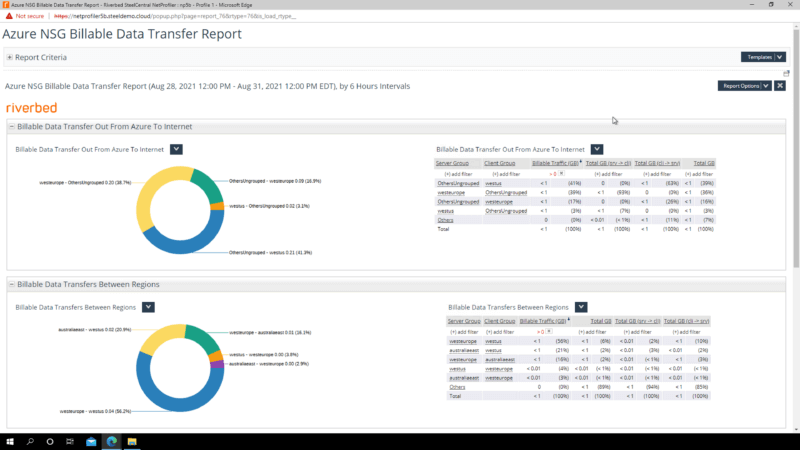Switch to Microsoft Edge in the taskbar
800x450 pixels.
pyautogui.click(x=112, y=442)
